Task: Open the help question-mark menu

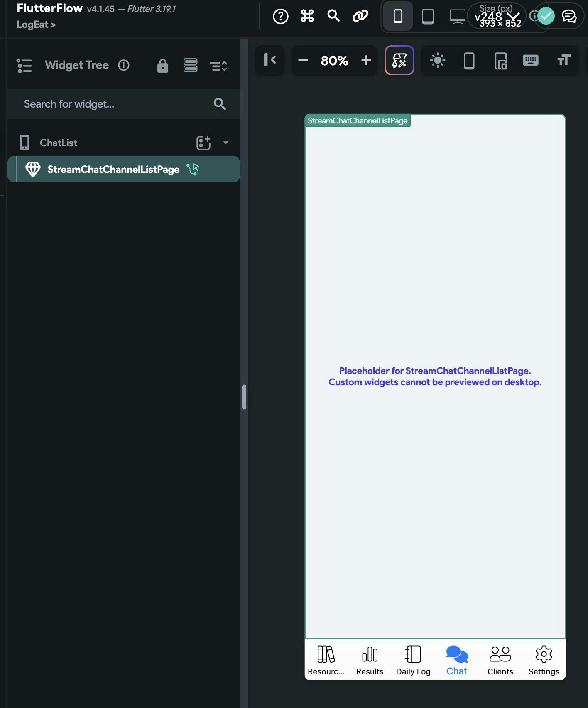Action: [281, 16]
